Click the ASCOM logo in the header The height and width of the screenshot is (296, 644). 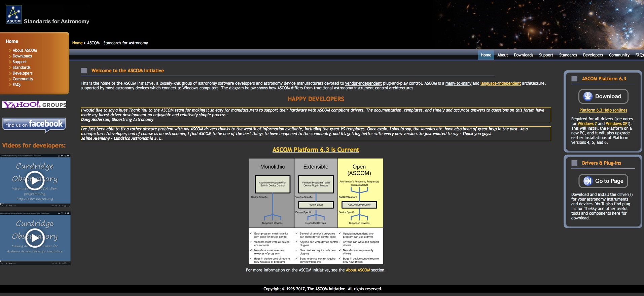point(14,14)
